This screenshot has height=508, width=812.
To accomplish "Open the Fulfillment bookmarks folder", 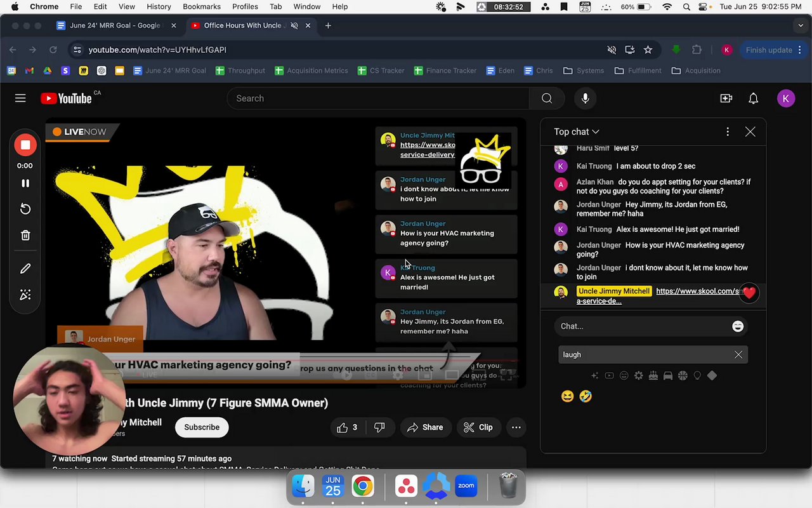I will pos(638,70).
